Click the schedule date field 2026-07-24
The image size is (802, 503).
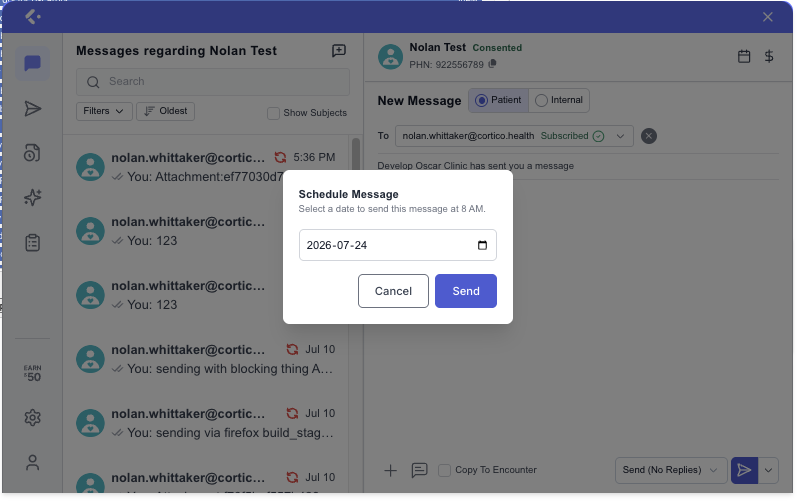397,245
